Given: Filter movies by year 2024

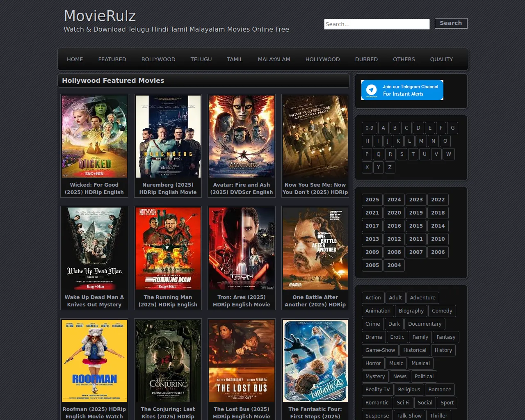Looking at the screenshot, I should pos(394,200).
